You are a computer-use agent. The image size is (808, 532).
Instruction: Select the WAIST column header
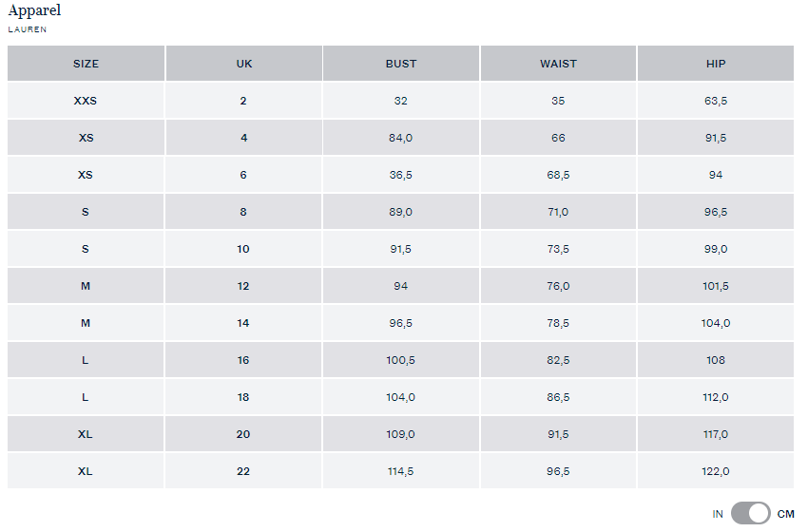(558, 64)
